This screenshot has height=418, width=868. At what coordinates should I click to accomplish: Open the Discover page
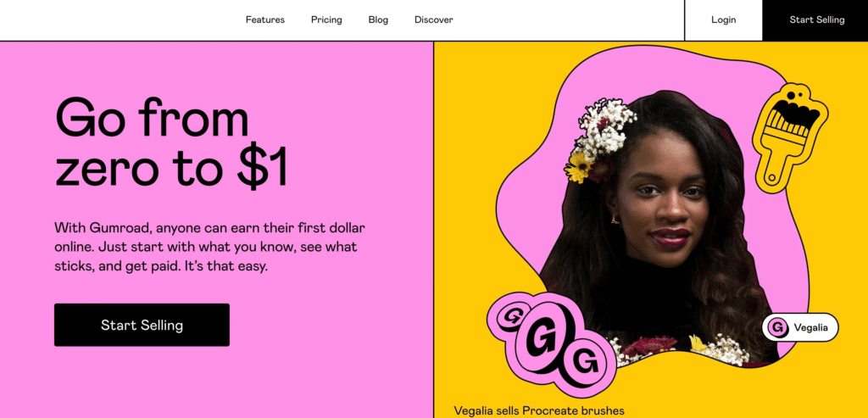point(433,20)
